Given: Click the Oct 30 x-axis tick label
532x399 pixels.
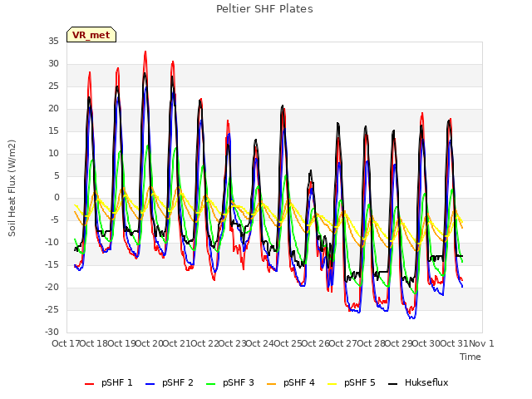Looking at the screenshot, I should [x=426, y=343].
